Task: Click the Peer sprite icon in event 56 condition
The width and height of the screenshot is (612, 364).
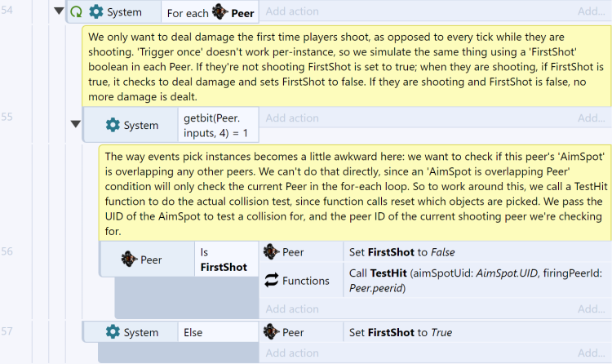Action: 129,260
